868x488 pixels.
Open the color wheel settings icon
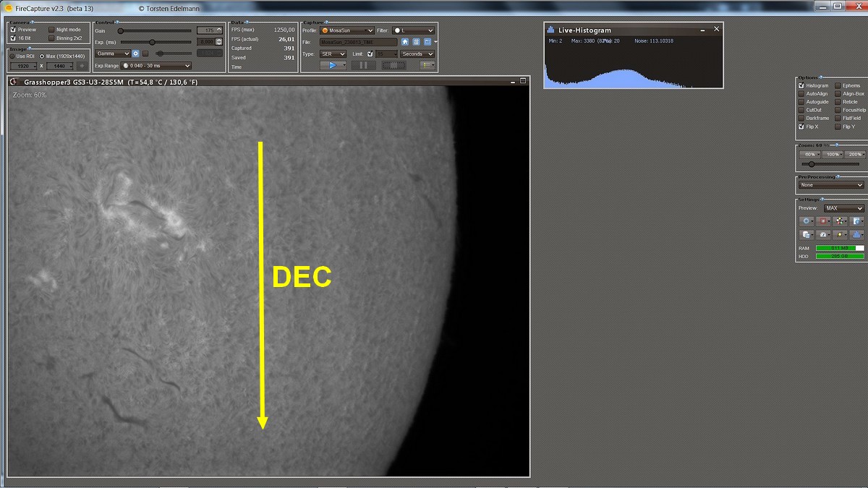[x=841, y=221]
